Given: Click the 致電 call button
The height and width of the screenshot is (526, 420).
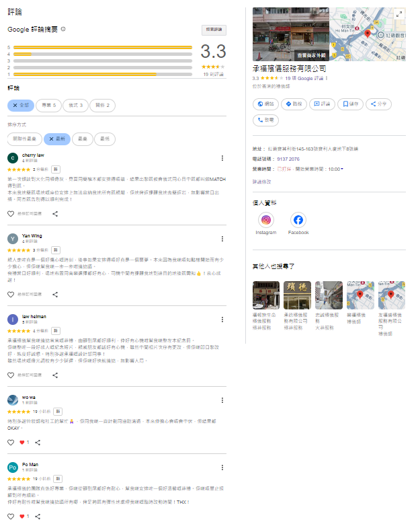Looking at the screenshot, I should pos(266,120).
